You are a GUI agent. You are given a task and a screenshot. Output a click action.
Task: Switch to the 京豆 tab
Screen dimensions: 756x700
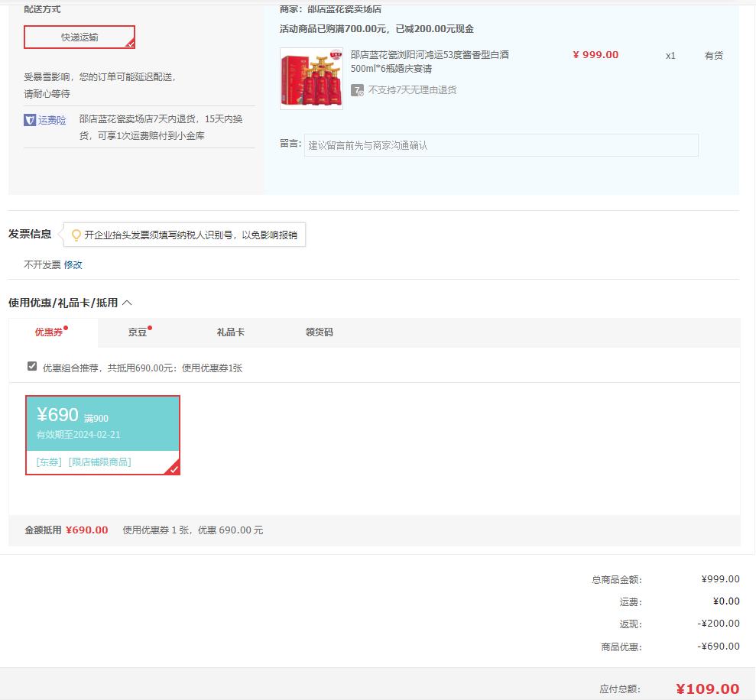[x=138, y=332]
